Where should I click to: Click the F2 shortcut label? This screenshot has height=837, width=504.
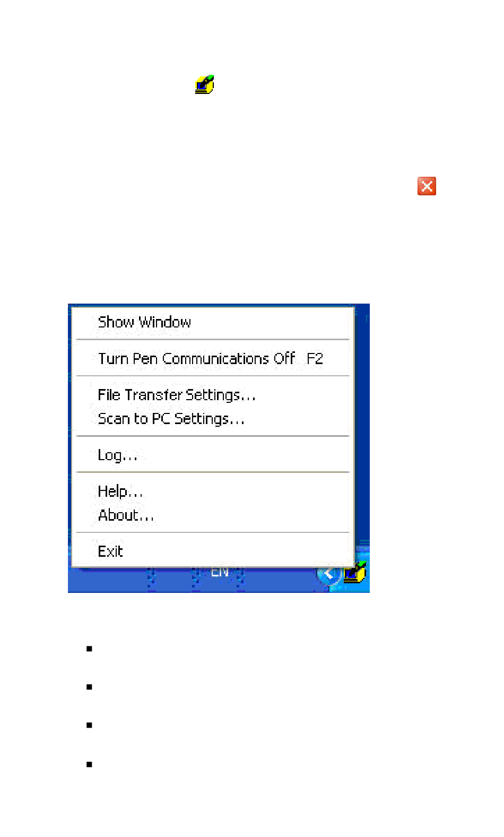(x=315, y=359)
